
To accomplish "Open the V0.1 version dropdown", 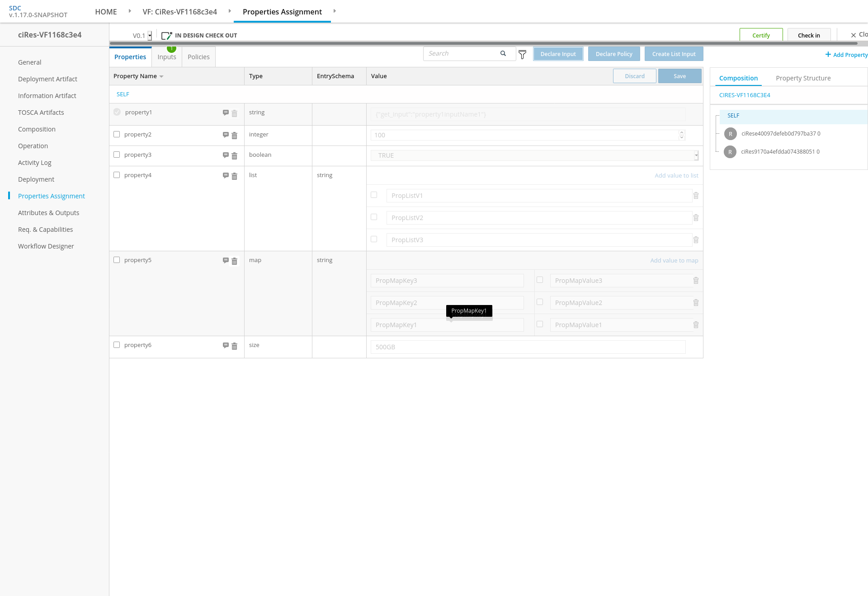I will (x=150, y=36).
